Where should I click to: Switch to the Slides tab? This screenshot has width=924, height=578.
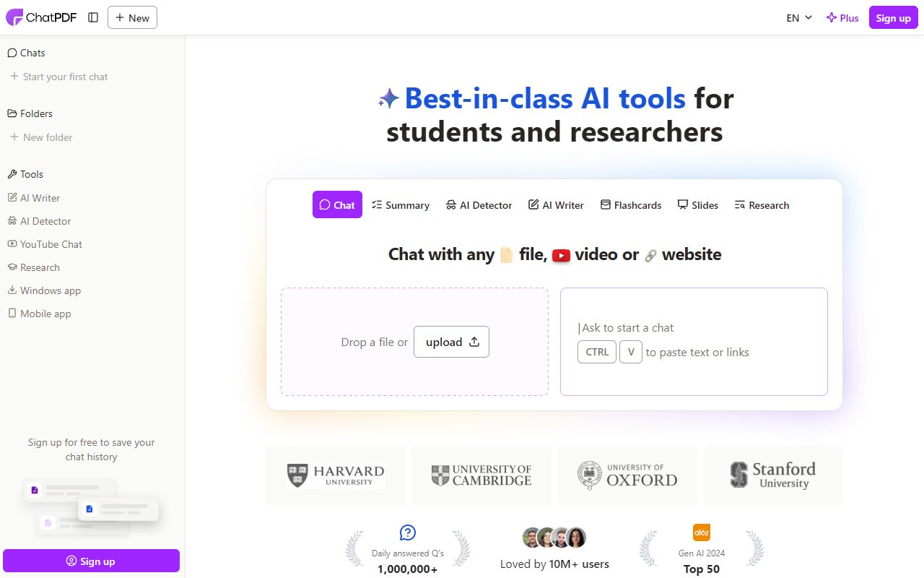[697, 204]
